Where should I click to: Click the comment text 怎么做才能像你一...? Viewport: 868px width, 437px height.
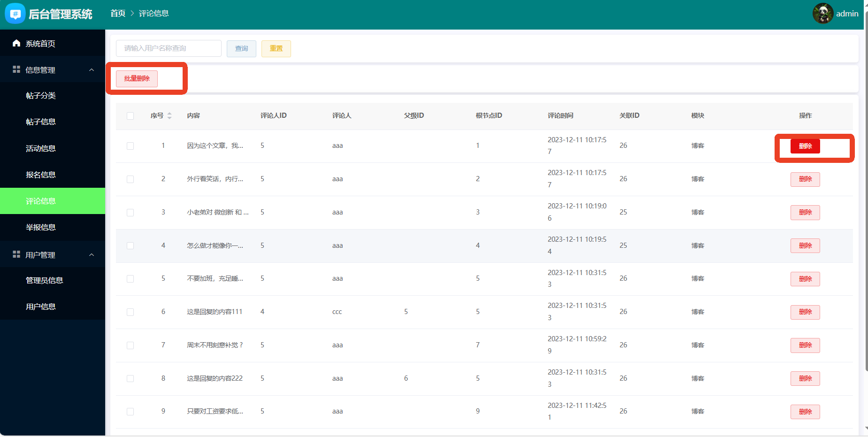pos(215,245)
